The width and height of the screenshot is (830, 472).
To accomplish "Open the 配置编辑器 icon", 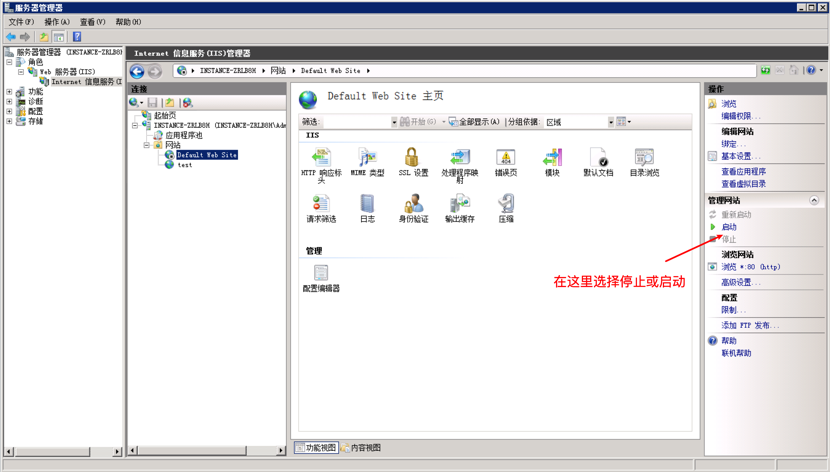I will pyautogui.click(x=321, y=273).
